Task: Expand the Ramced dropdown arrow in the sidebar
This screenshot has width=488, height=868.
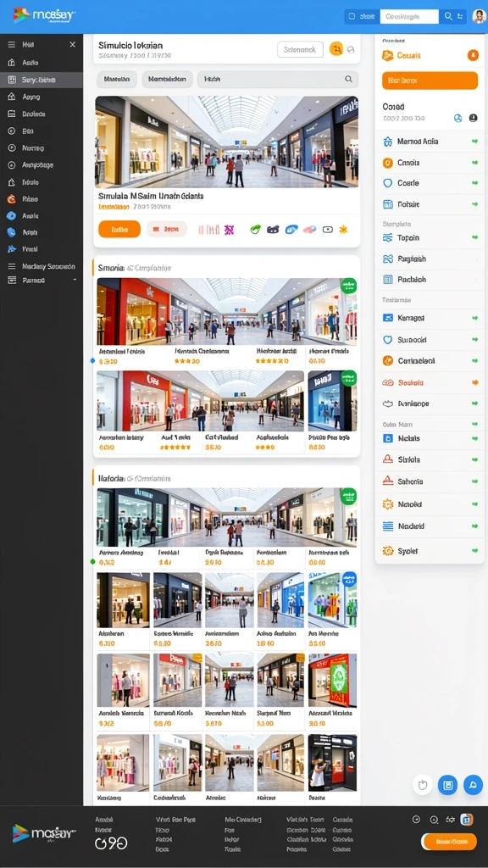Action: (x=75, y=280)
